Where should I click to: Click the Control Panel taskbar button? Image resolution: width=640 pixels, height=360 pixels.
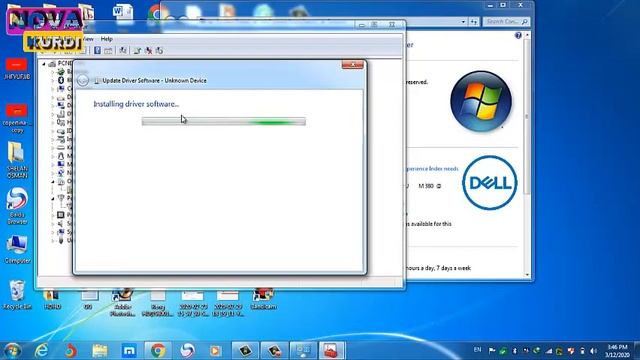303,351
